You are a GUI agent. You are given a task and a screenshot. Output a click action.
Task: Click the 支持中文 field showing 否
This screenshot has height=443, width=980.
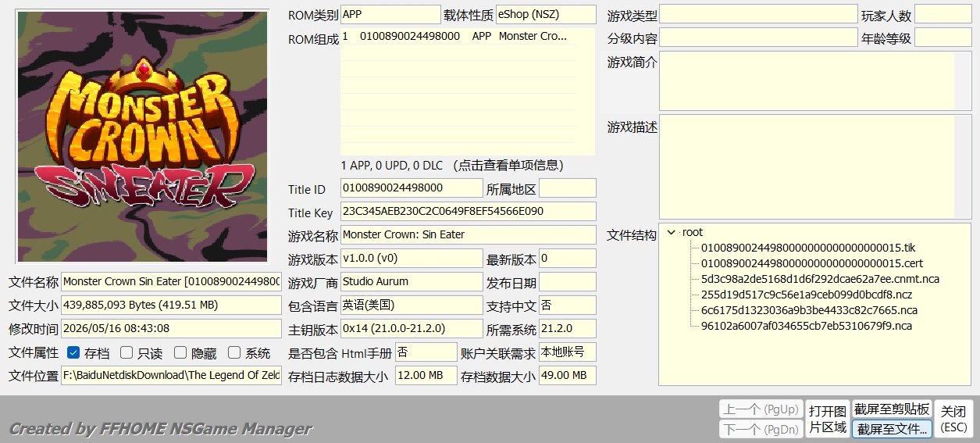[568, 305]
